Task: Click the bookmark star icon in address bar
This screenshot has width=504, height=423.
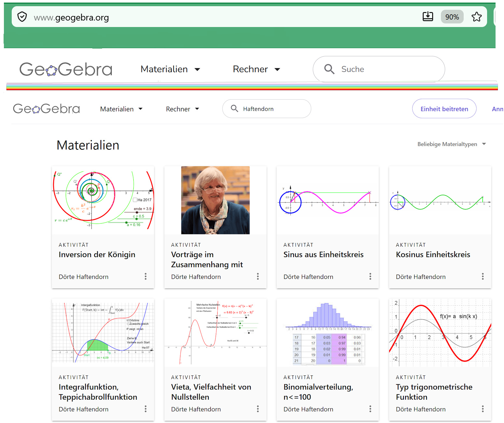Action: [476, 17]
